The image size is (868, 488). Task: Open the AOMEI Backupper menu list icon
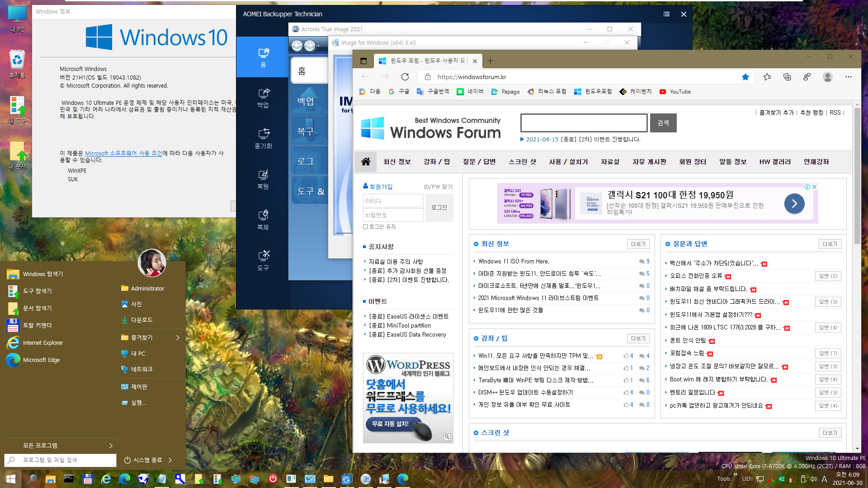(666, 14)
